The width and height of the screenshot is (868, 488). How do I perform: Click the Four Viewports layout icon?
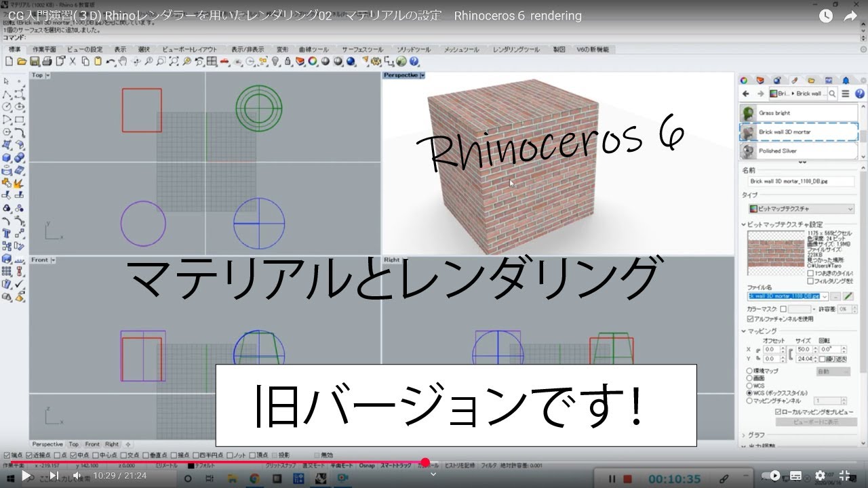(x=212, y=61)
